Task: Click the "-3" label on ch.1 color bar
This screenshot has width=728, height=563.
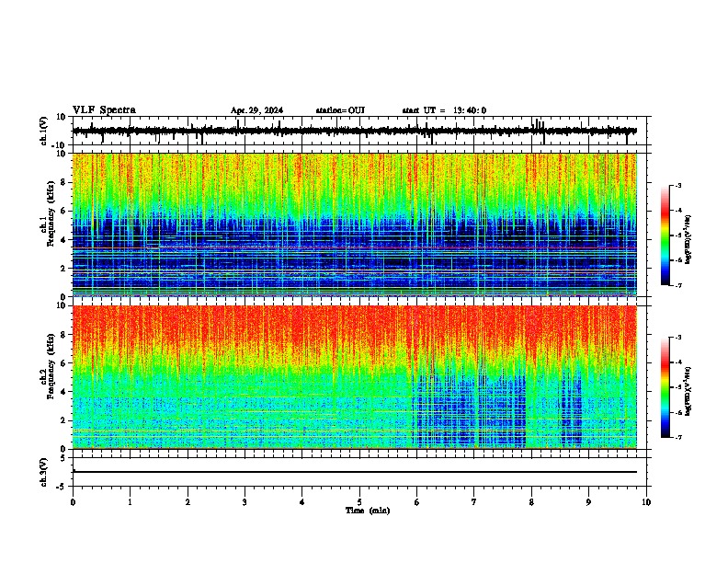Action: pyautogui.click(x=678, y=185)
